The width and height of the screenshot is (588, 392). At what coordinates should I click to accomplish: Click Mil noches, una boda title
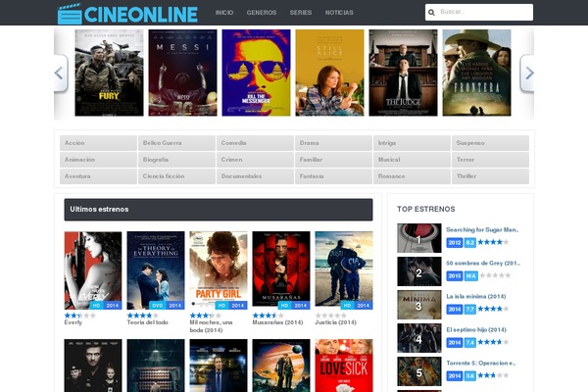pos(211,326)
